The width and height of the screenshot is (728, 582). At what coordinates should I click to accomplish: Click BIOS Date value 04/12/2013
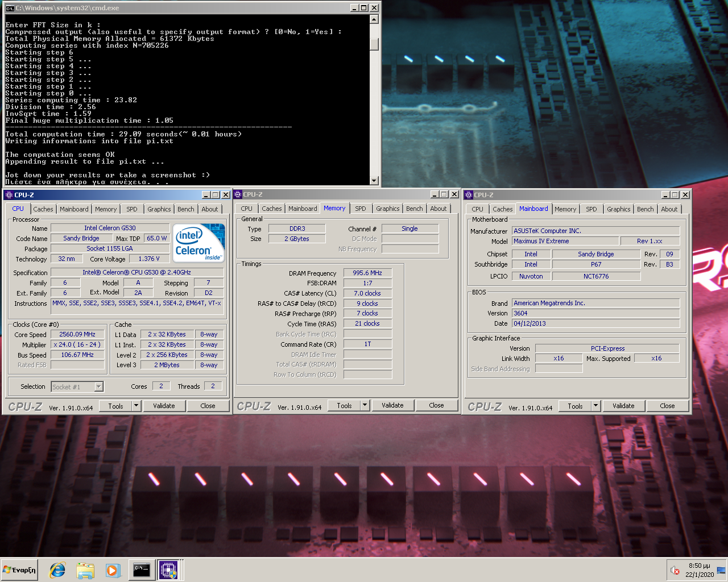tap(596, 323)
